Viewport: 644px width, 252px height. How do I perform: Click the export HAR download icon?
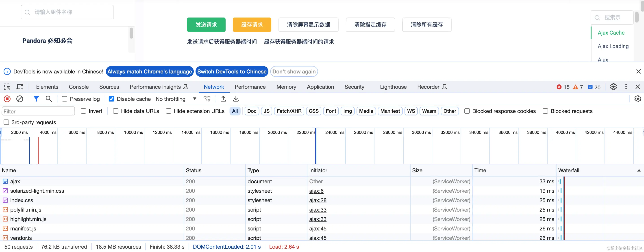[236, 99]
